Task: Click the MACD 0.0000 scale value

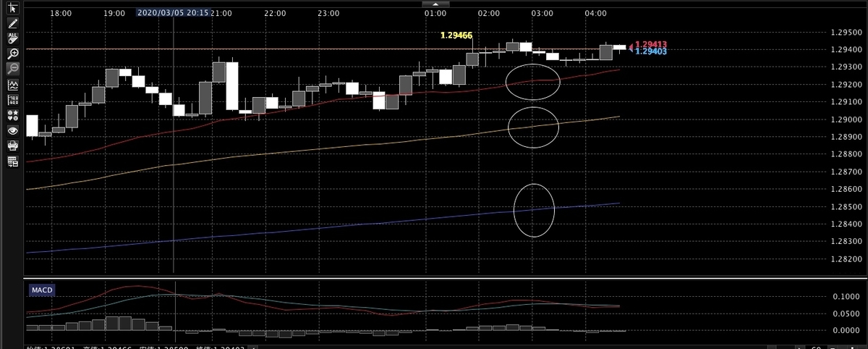Action: (845, 330)
